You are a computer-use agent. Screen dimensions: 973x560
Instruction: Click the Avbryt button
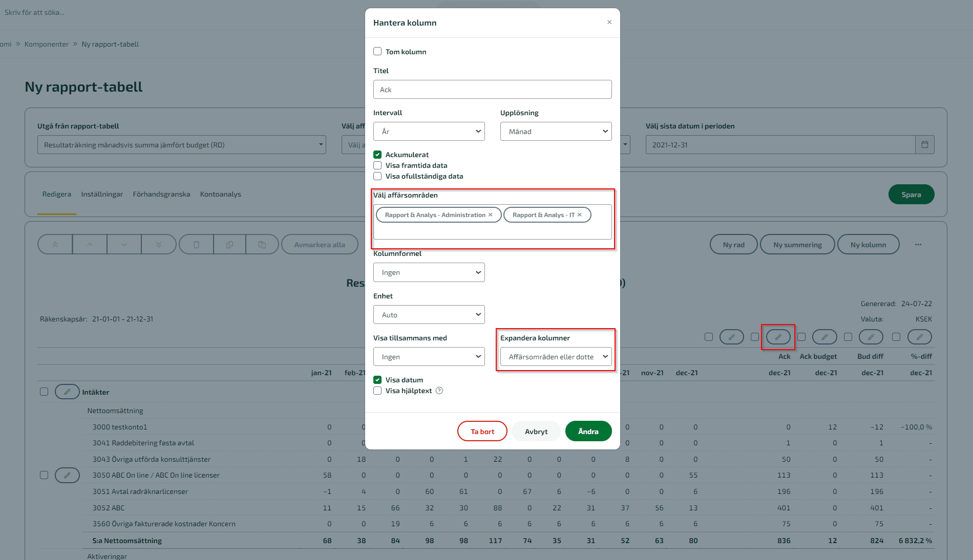[536, 431]
